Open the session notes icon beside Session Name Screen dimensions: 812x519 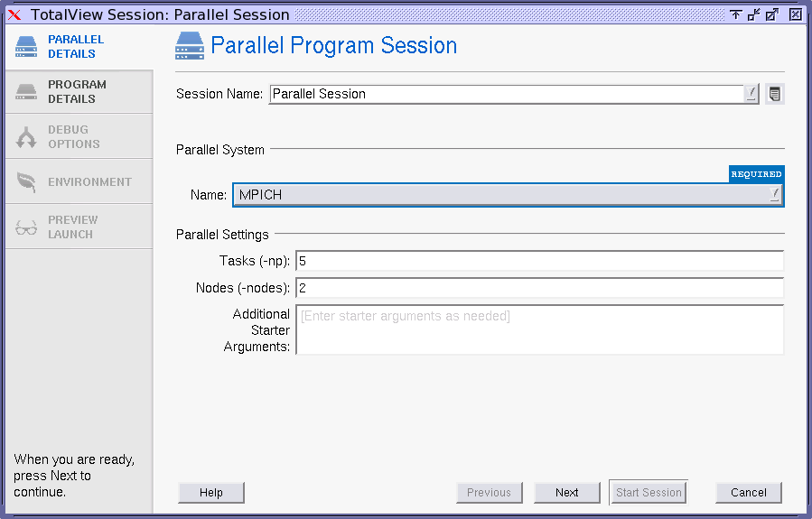[x=774, y=94]
